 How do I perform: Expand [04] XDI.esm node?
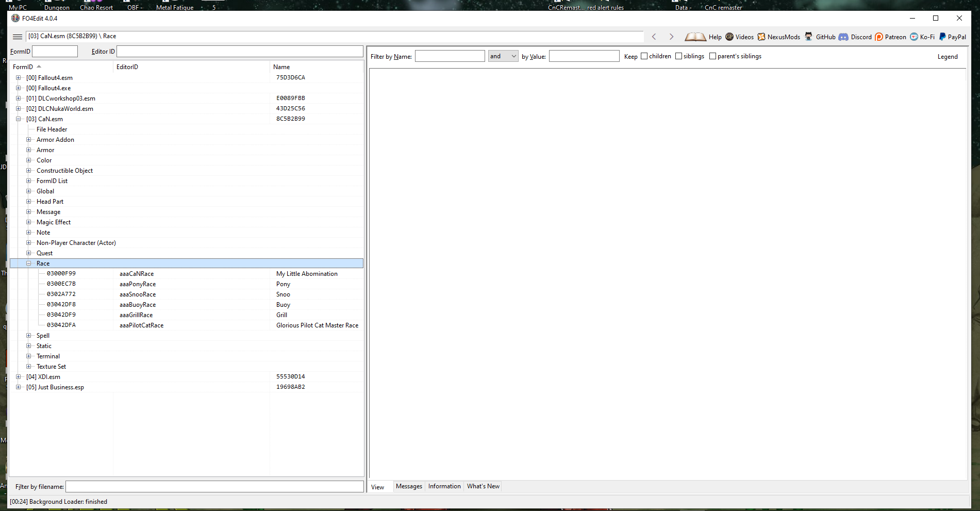pyautogui.click(x=19, y=377)
